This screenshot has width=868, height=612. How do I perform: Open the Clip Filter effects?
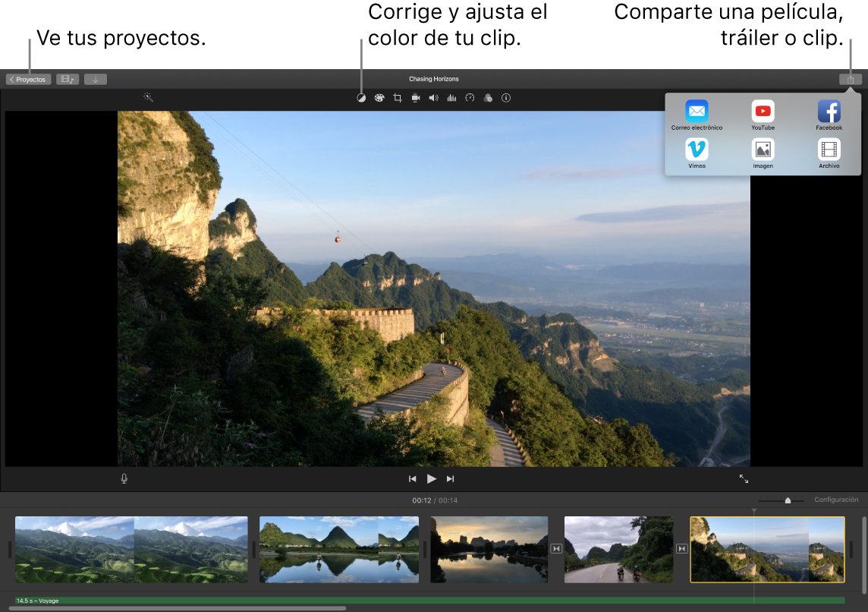[x=488, y=97]
